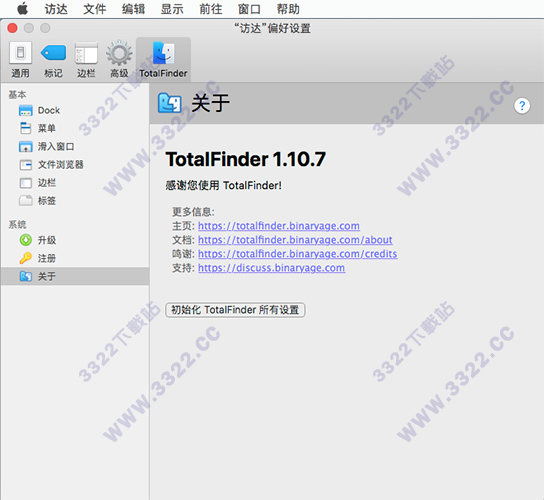
Task: Open the 显示 menu
Action: [x=172, y=9]
